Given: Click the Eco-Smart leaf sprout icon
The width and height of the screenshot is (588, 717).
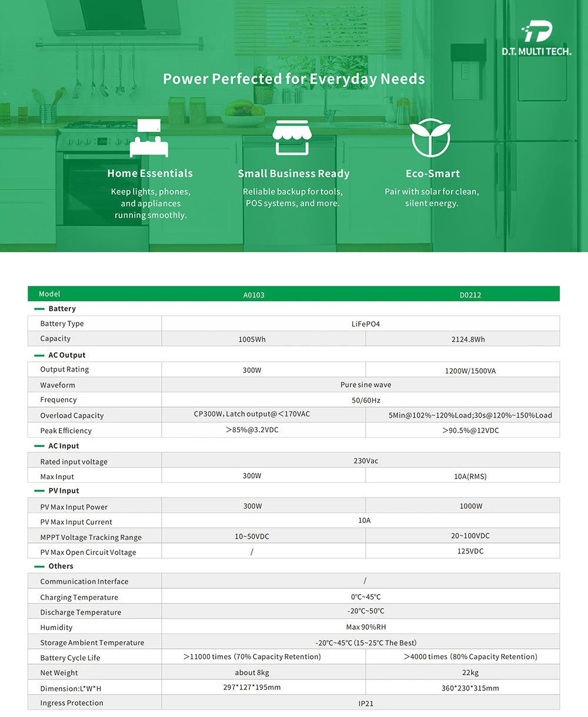Looking at the screenshot, I should tap(431, 138).
